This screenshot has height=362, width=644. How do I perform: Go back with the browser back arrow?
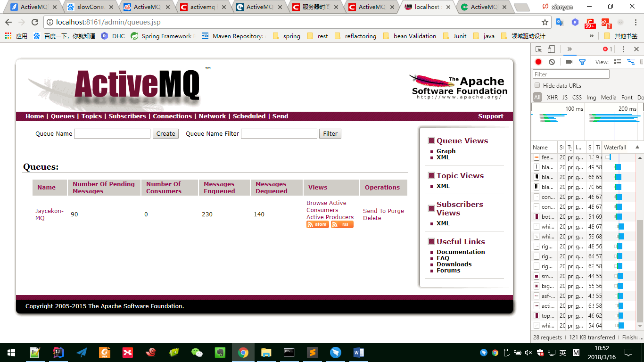coord(8,22)
